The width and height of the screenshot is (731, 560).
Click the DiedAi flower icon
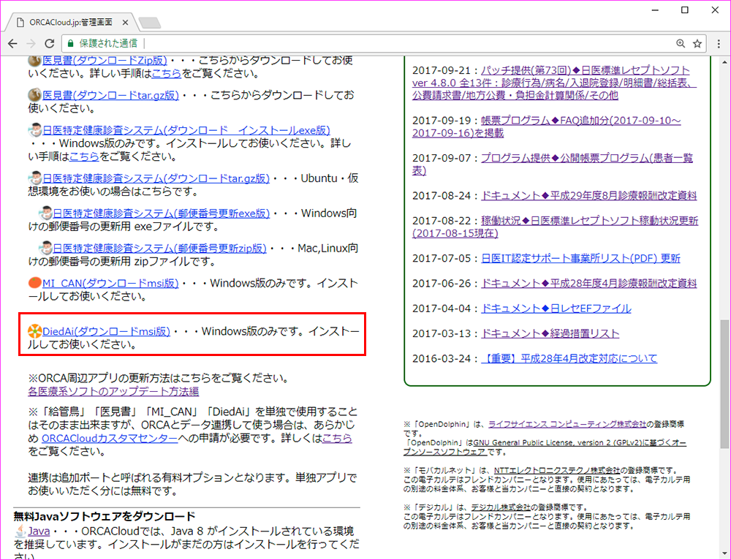[34, 330]
